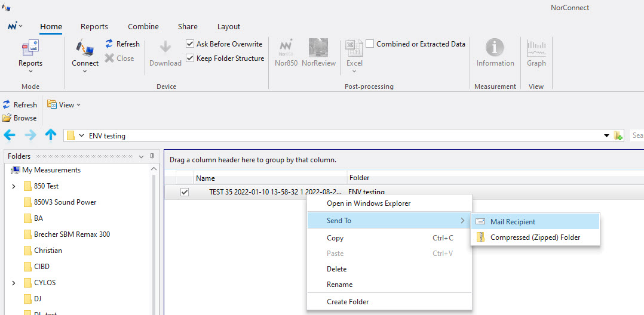
Task: Click the Mail Recipient envelope icon
Action: [480, 221]
